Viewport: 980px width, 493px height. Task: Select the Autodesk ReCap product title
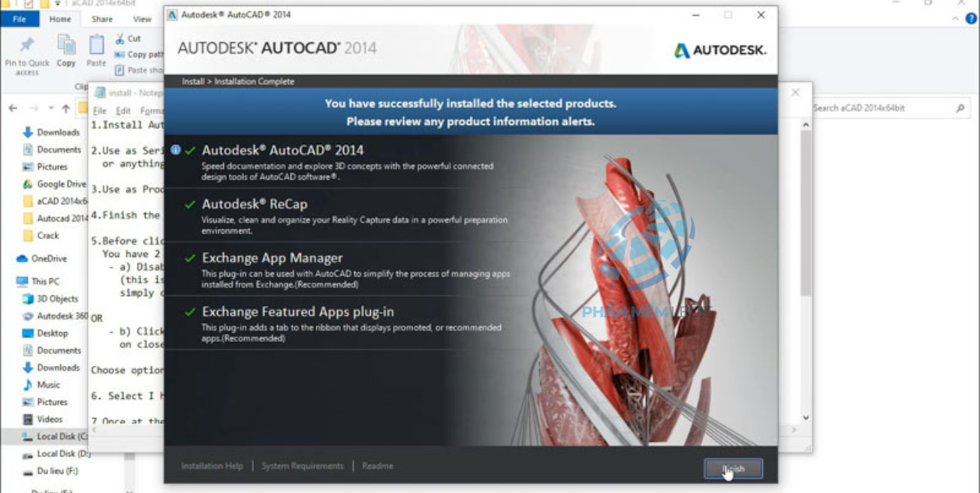[x=255, y=204]
